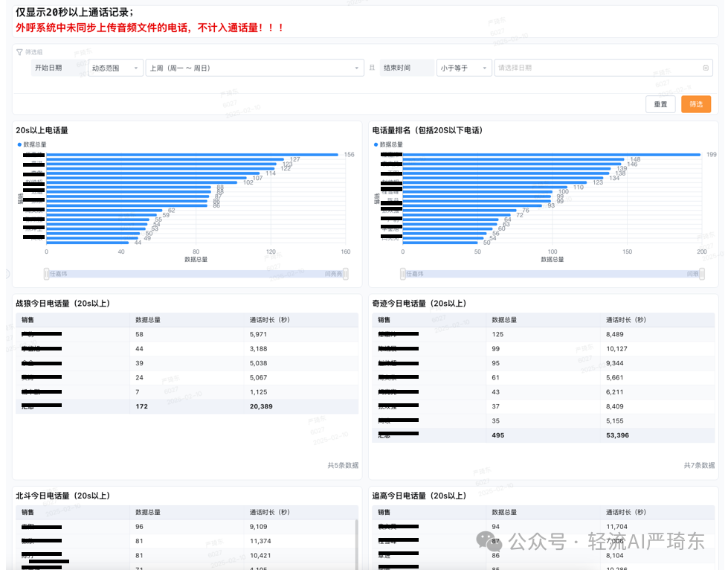Screen dimensions: 728x570
Task: Click 销售 column header in 战狼 table
Action: click(x=28, y=320)
